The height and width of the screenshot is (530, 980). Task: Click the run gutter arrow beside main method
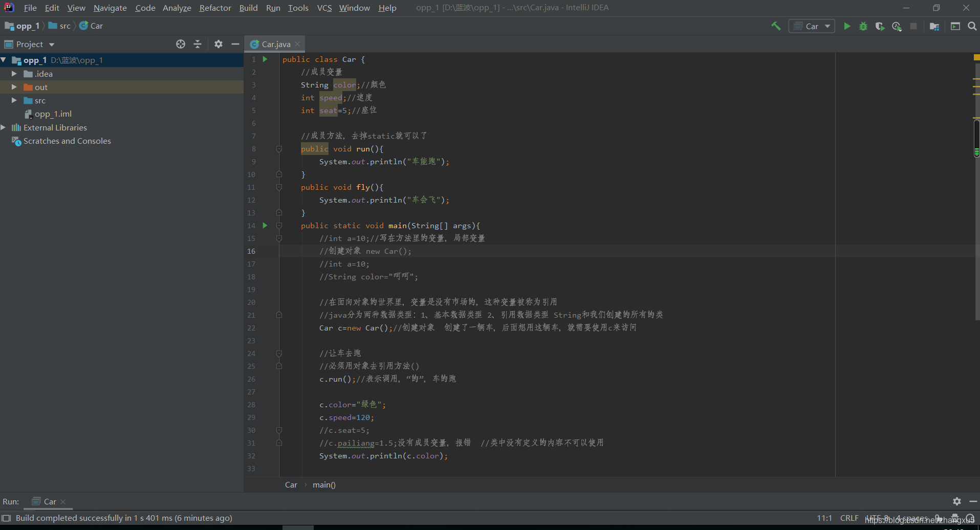coord(265,225)
